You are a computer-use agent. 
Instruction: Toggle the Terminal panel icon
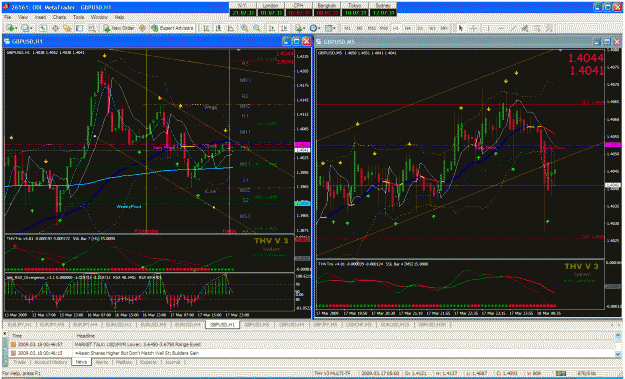[79, 28]
